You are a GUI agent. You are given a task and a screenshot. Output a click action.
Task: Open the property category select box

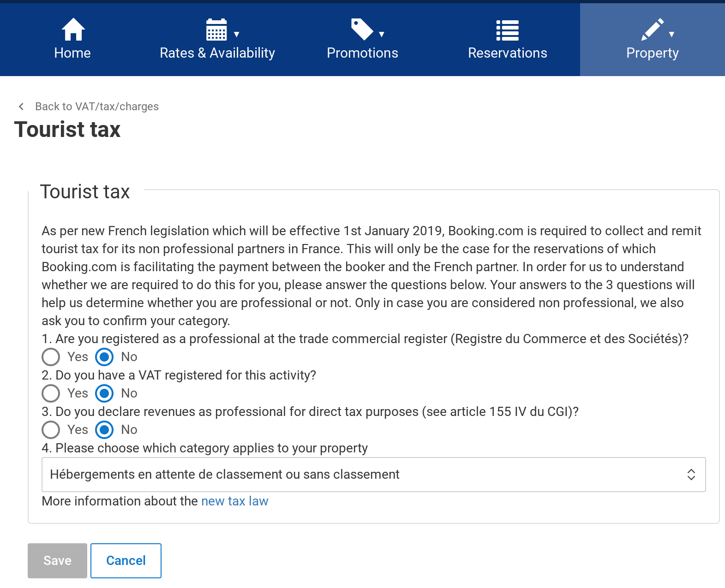pyautogui.click(x=374, y=475)
